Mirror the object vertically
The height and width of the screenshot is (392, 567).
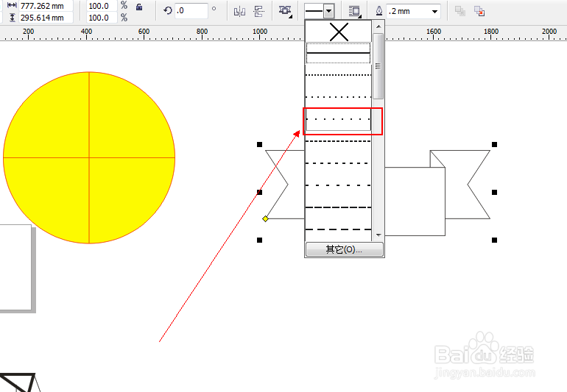[259, 12]
